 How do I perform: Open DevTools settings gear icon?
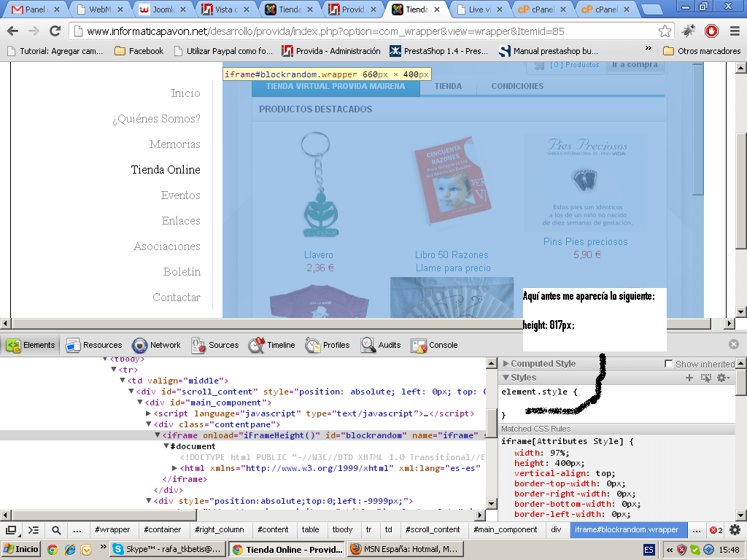tap(735, 530)
